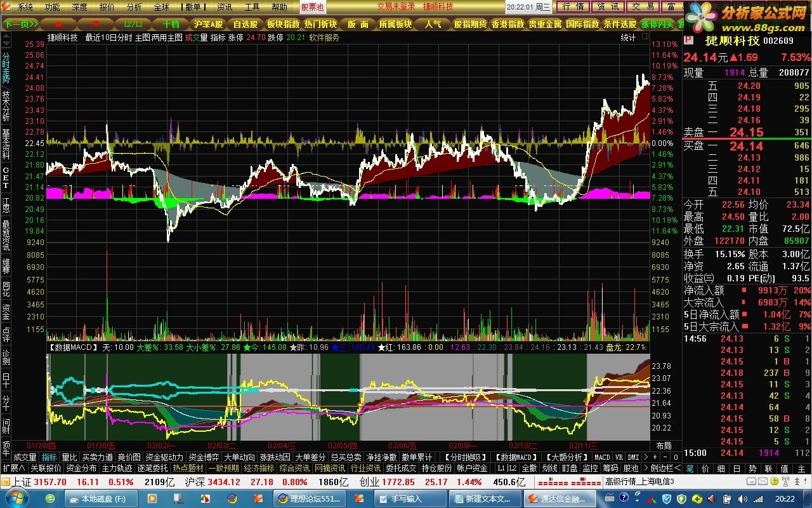Click the volume icon in system tray
This screenshot has height=508, width=812.
click(742, 498)
